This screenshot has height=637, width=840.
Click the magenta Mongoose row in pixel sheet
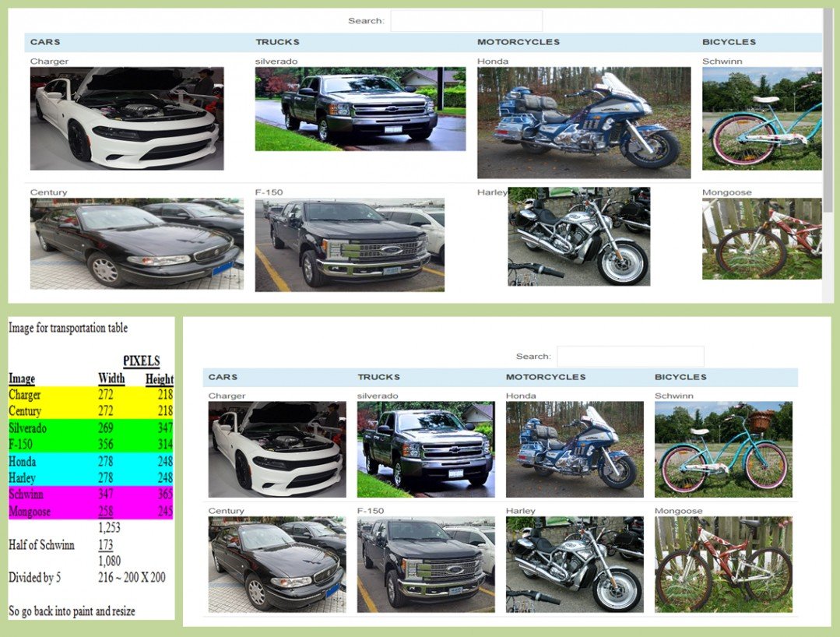coord(90,511)
